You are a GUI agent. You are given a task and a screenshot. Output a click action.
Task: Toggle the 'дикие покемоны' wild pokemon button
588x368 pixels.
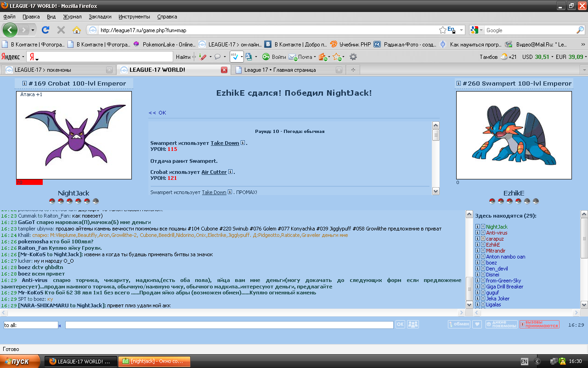pyautogui.click(x=501, y=324)
